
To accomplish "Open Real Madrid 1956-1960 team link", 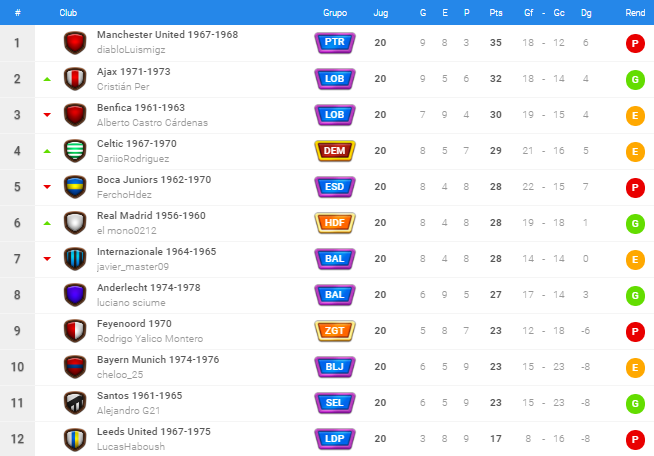I will 151,216.
